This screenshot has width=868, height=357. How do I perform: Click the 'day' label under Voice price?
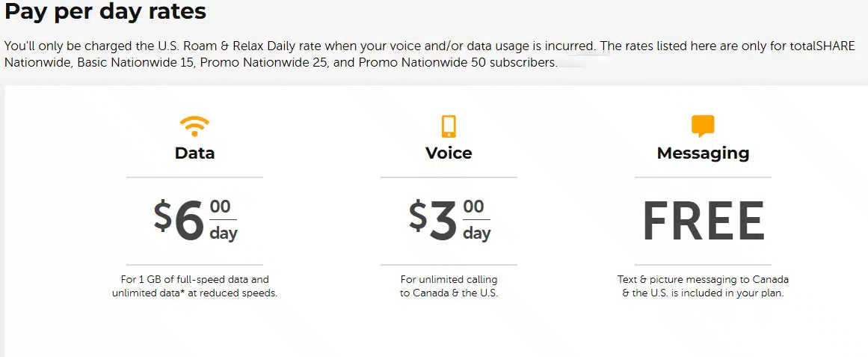(x=477, y=234)
